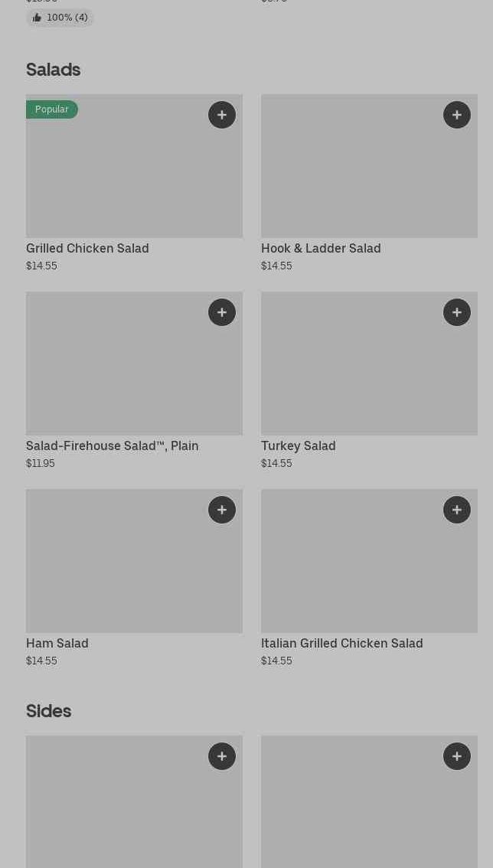Add Turkey Salad with plus icon
Viewport: 493px width, 868px height.
(x=457, y=312)
